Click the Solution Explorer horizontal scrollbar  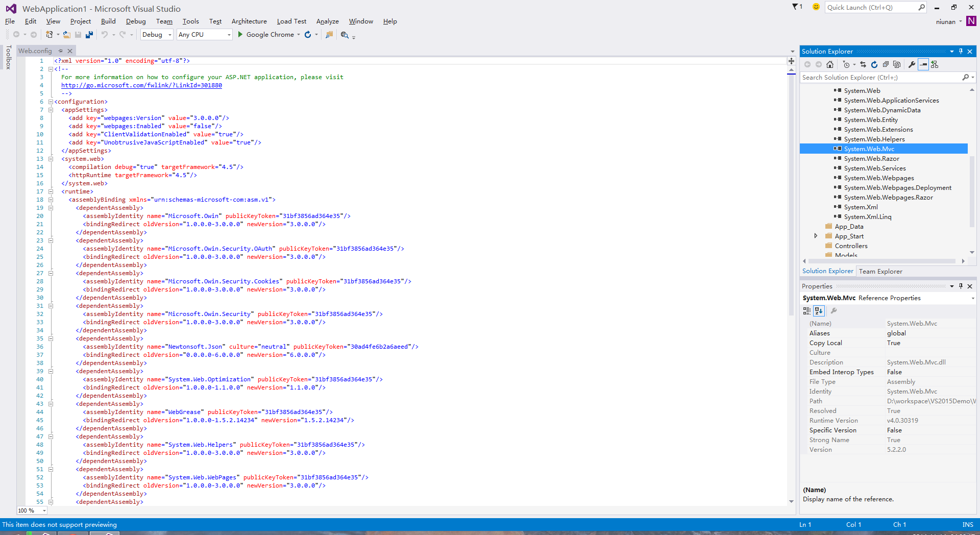[881, 261]
